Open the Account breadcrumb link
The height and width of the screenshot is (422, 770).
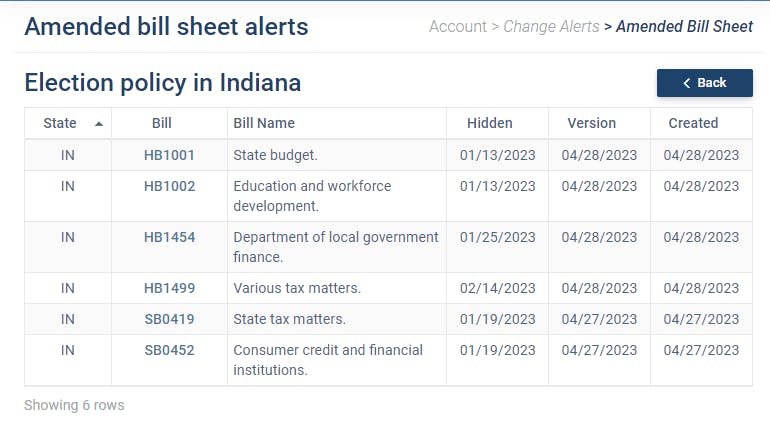(x=457, y=27)
